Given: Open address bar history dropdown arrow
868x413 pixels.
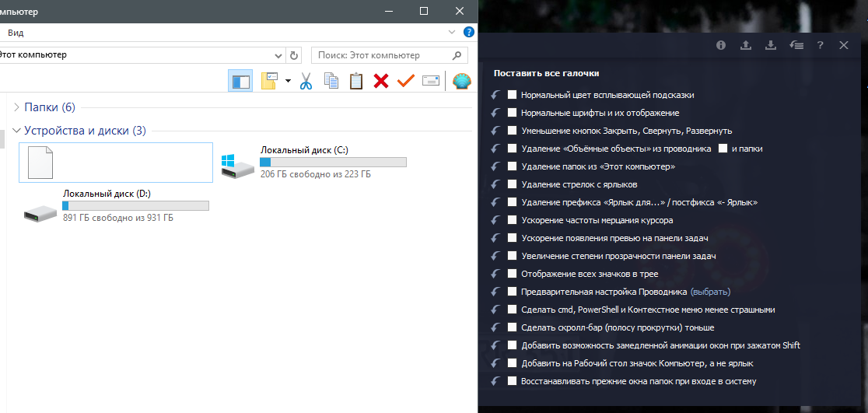Looking at the screenshot, I should click(278, 55).
